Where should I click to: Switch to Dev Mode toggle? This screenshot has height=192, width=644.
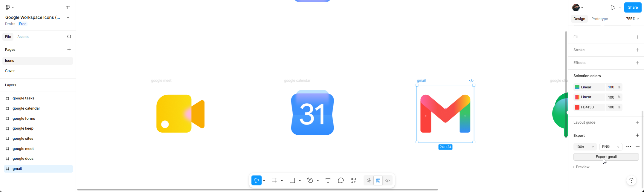coord(388,180)
